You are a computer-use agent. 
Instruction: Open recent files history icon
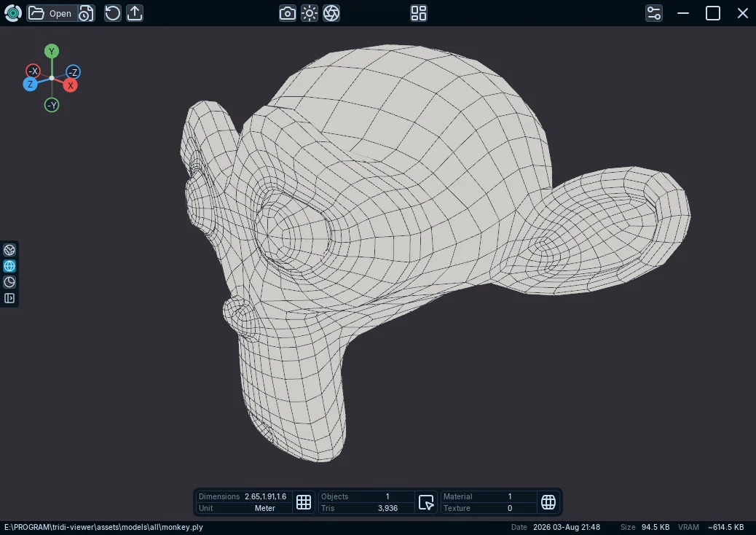[86, 13]
